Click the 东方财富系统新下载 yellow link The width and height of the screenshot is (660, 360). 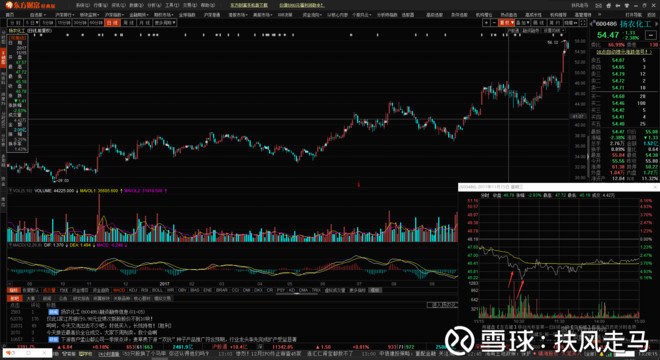pos(249,5)
